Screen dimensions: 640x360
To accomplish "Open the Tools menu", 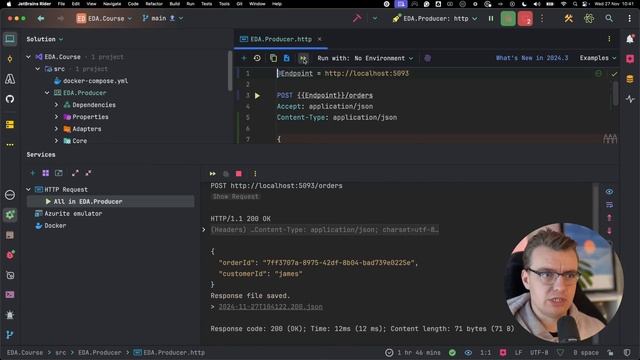I will [224, 4].
